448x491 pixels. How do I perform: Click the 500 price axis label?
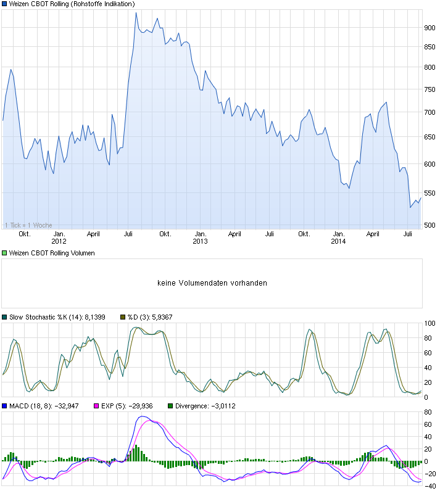pos(429,225)
